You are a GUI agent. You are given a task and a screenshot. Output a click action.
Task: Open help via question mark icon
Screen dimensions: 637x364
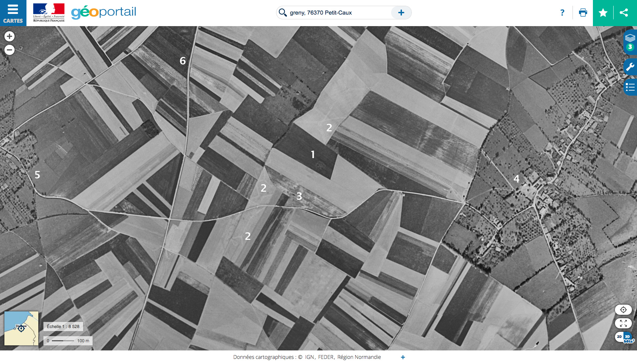click(x=562, y=13)
